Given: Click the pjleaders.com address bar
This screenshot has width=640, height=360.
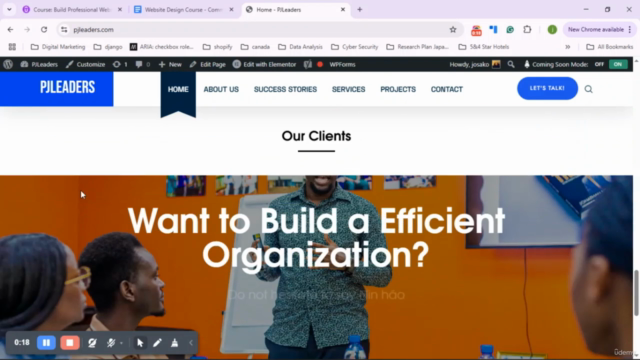Looking at the screenshot, I should pyautogui.click(x=259, y=29).
